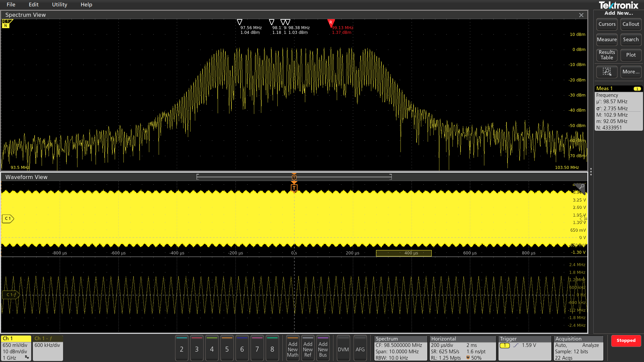Click Add New Bus
The image size is (644, 362).
323,348
